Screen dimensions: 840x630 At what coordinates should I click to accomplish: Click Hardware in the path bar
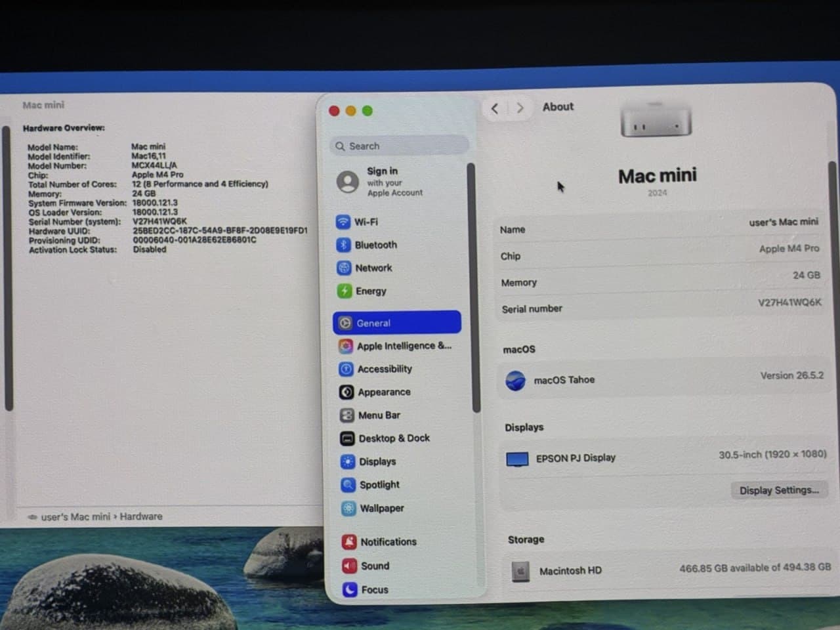pyautogui.click(x=141, y=516)
